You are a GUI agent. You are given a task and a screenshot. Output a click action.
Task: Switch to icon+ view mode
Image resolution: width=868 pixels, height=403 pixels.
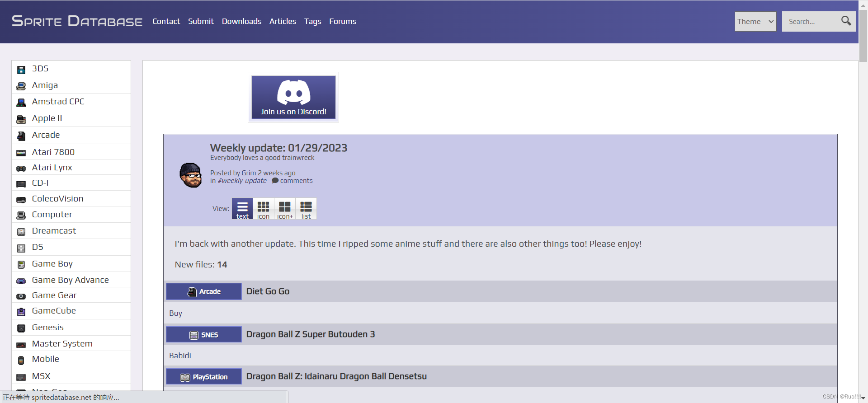pyautogui.click(x=285, y=209)
